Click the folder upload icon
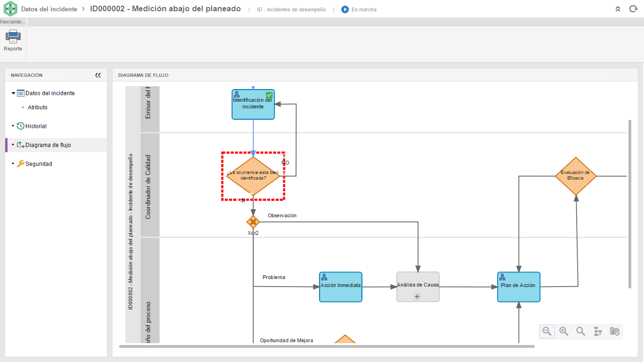Screen dimensions: 644x362 (614, 331)
